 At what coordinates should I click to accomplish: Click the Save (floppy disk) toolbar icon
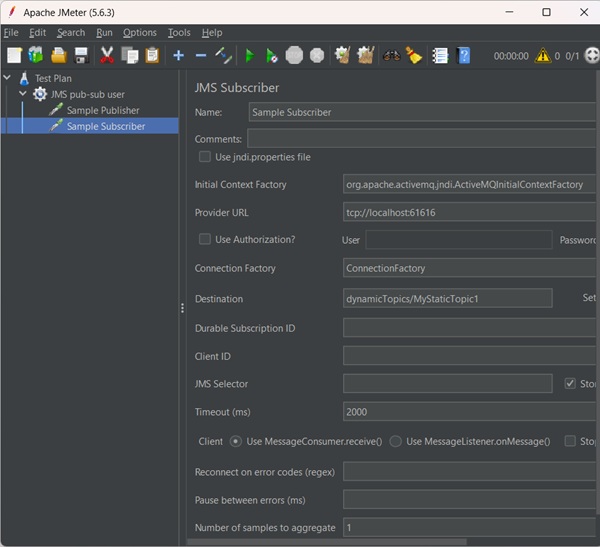pos(81,55)
